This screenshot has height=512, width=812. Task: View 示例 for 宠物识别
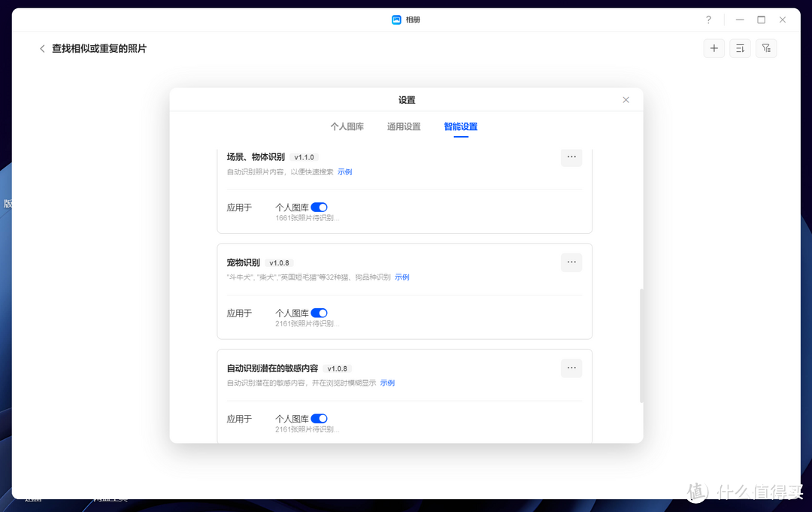click(x=402, y=277)
